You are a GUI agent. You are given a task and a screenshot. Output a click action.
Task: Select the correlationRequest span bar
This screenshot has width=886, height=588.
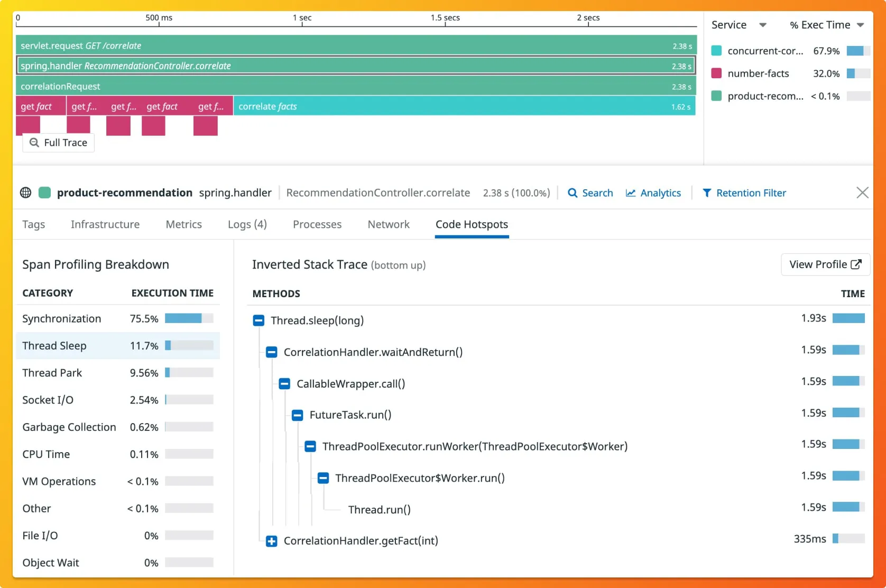tap(356, 86)
